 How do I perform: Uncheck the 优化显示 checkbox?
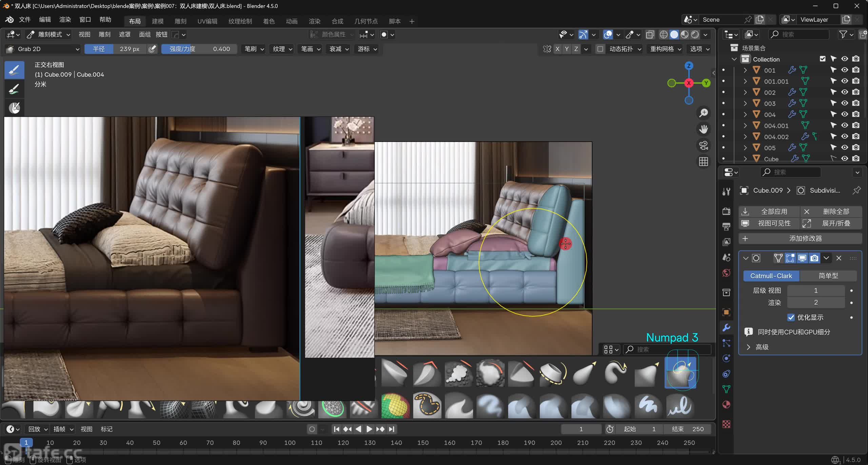(791, 317)
